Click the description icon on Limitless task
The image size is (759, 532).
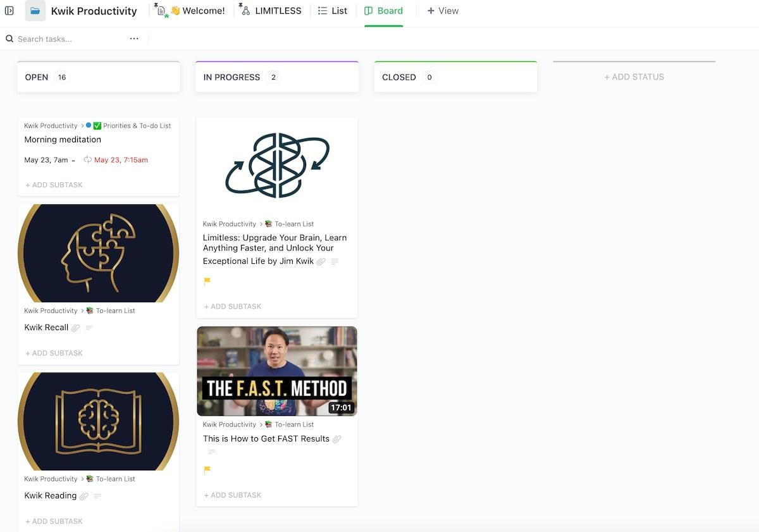pos(335,261)
